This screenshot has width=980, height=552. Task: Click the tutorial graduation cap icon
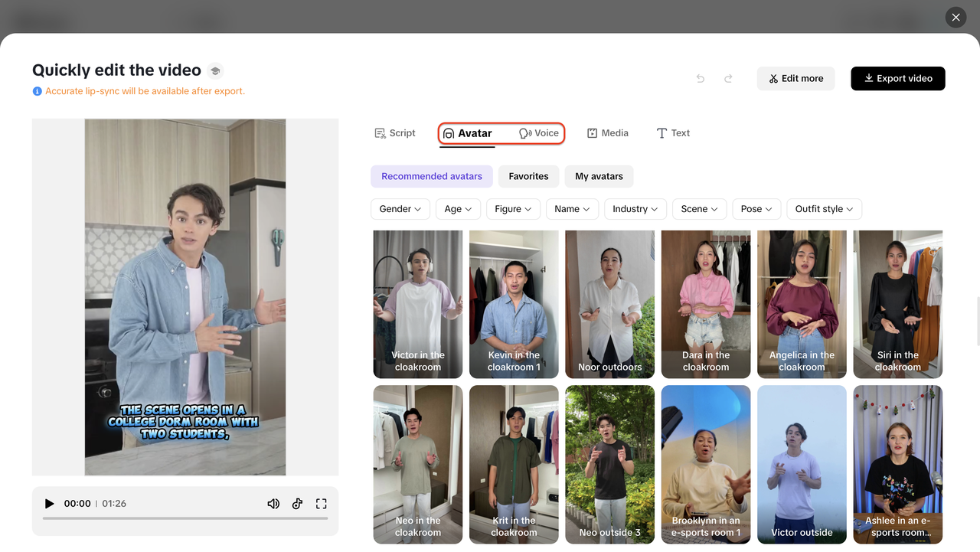[x=215, y=70]
